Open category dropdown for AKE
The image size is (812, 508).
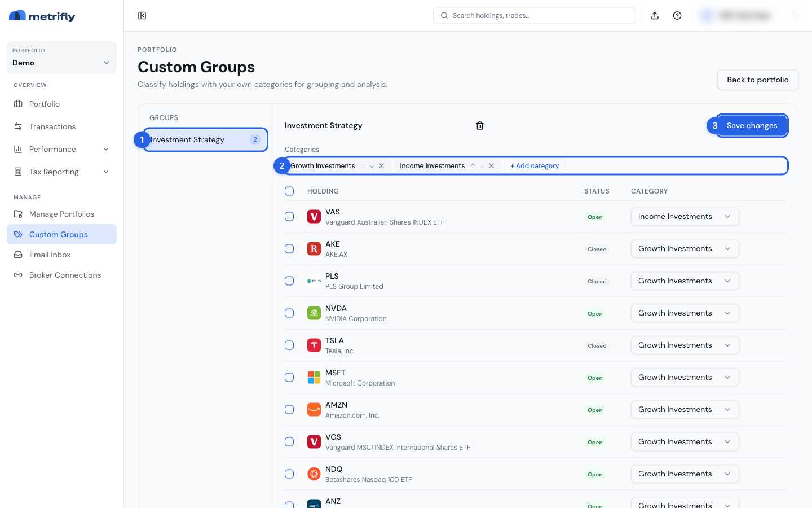pos(685,249)
